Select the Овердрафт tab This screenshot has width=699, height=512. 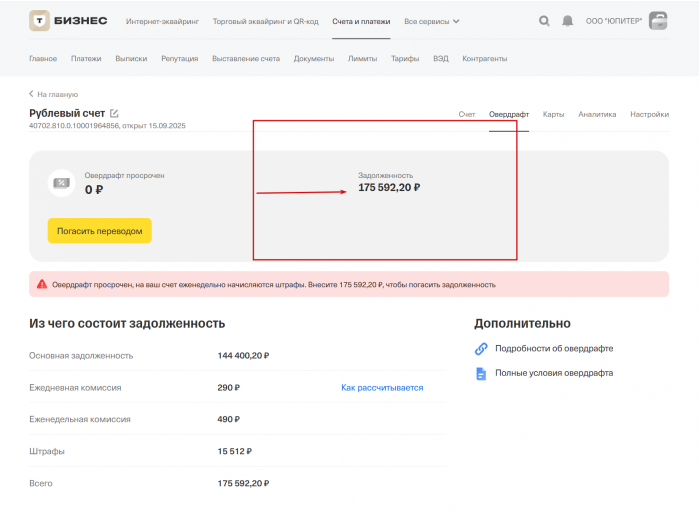click(509, 114)
